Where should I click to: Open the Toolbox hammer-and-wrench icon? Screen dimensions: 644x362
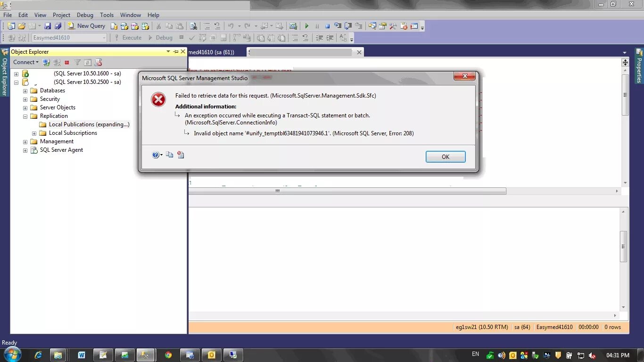click(393, 26)
